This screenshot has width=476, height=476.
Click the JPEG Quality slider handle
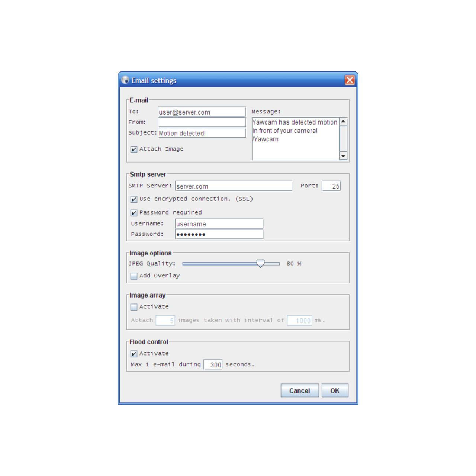[x=260, y=264]
